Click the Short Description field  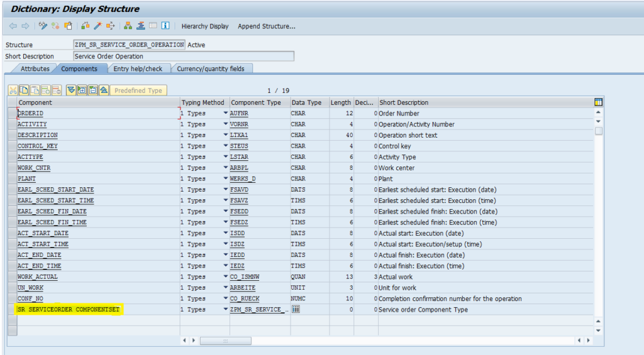tap(184, 56)
